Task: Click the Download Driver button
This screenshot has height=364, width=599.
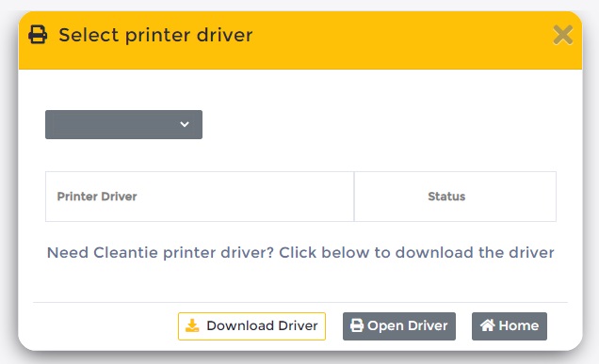Action: click(251, 325)
